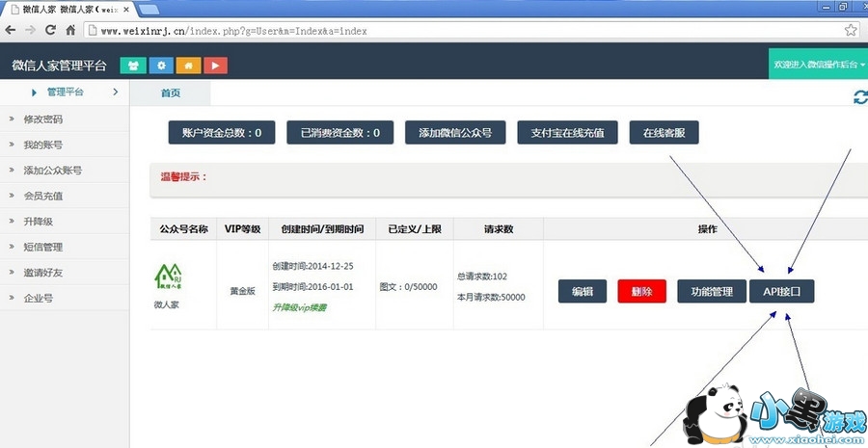This screenshot has height=448, width=868.
Task: Open the 欢迎进入微信操作后台 dropdown
Action: tap(819, 65)
